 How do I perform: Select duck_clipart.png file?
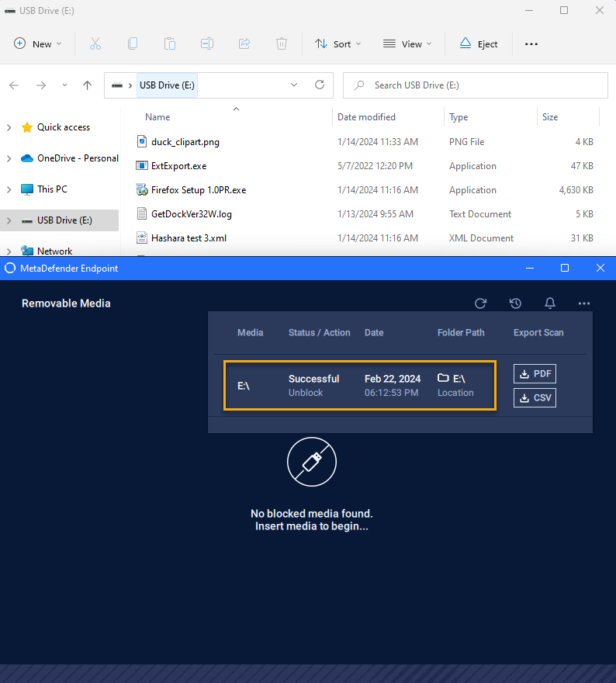pos(185,142)
